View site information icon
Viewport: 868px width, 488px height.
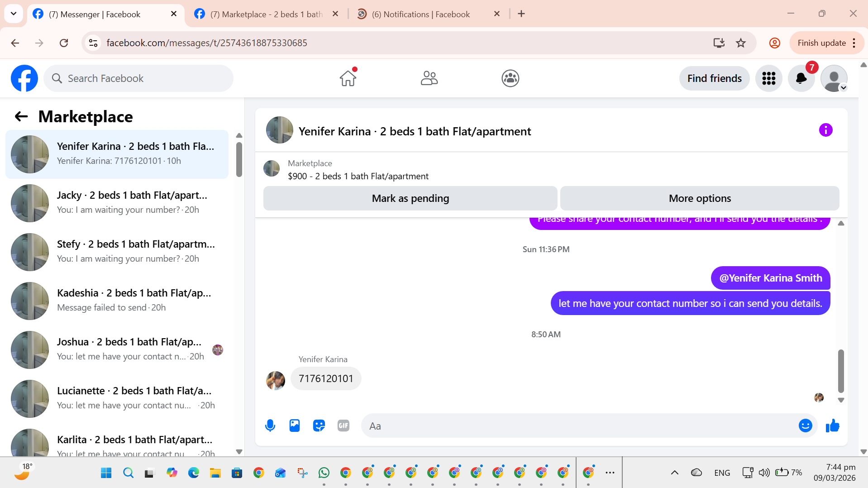point(93,43)
